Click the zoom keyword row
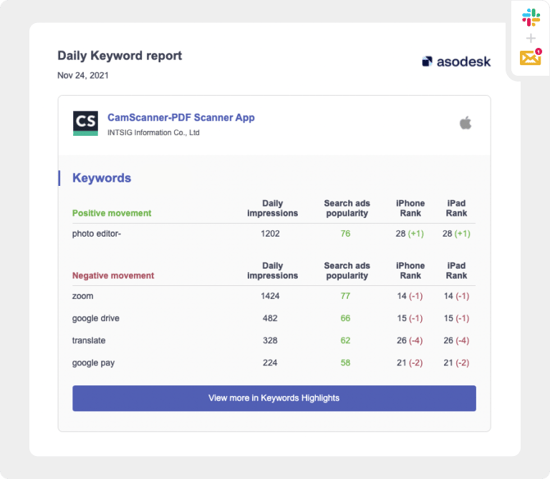The height and width of the screenshot is (479, 550). (x=274, y=296)
